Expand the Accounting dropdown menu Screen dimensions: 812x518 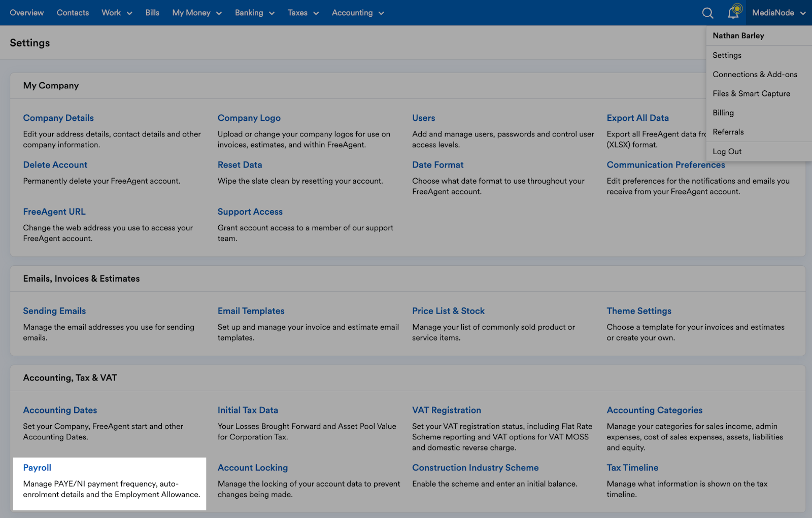358,13
